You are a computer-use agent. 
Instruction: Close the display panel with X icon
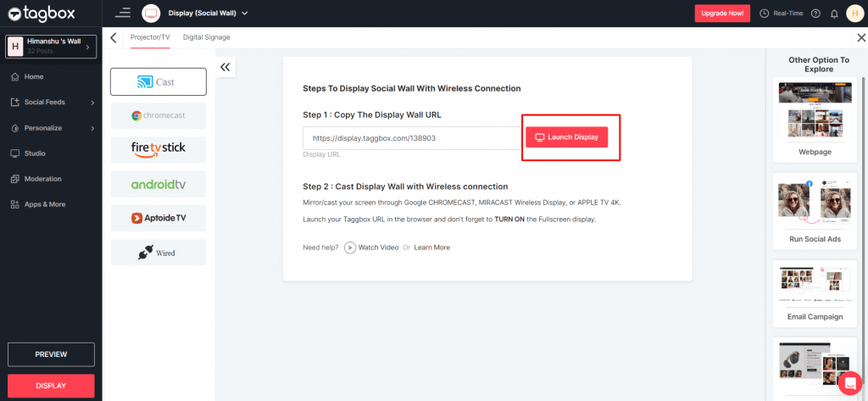[861, 37]
